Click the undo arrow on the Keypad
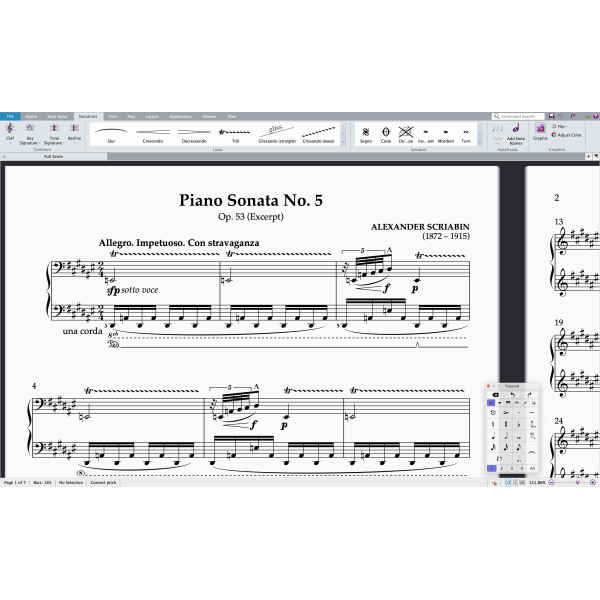Viewport: 600px width, 600px height. point(512,395)
